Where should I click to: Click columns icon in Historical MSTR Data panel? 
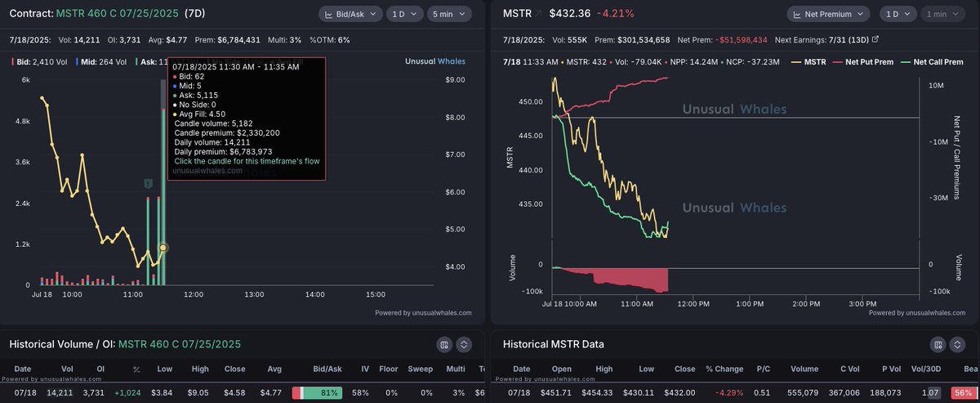point(938,345)
